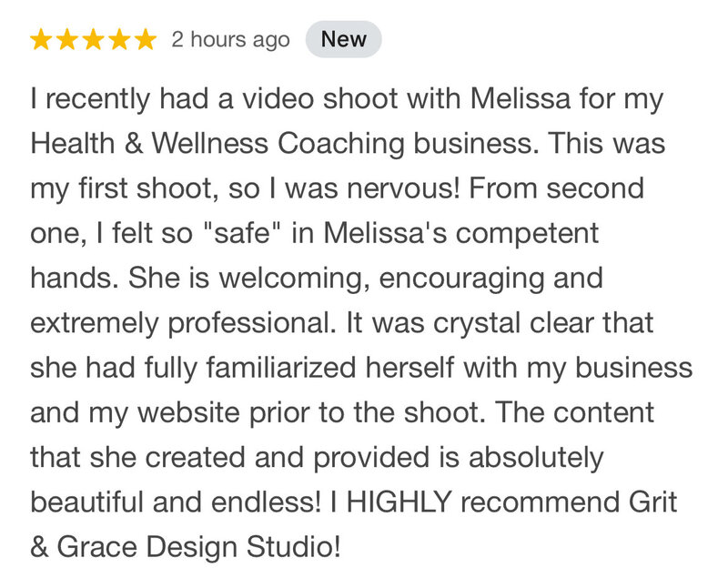Click the word "nervous!" in the review

tap(403, 188)
